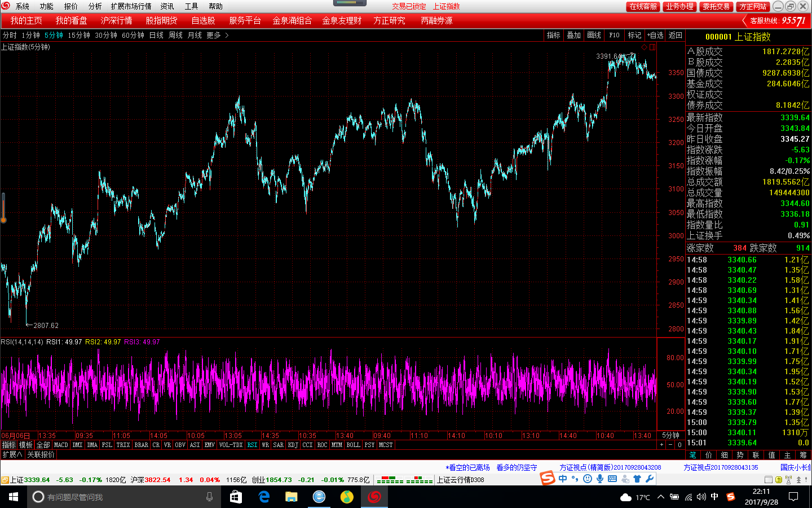
Task: Click the volume speaker icon in system tray
Action: [701, 497]
